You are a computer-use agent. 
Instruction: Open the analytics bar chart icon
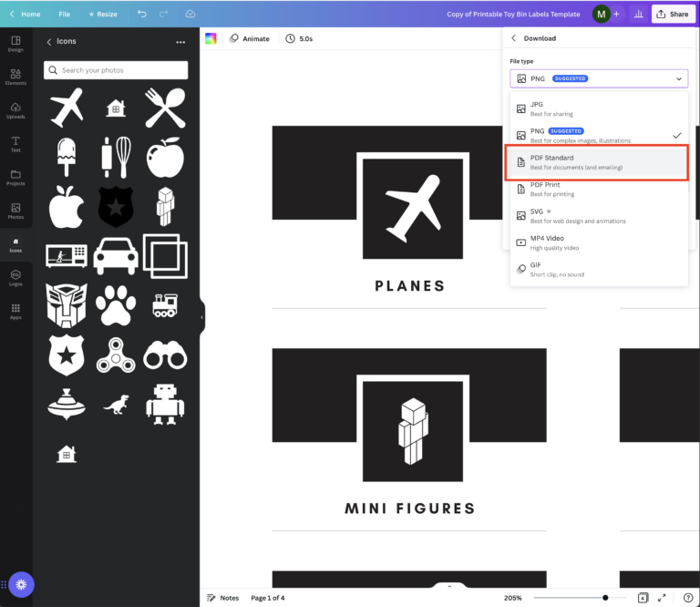coord(637,15)
